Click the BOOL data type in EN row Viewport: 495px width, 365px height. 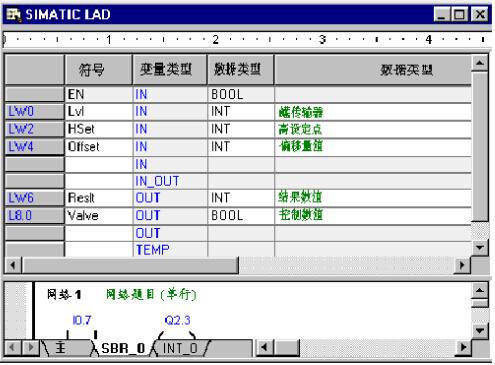point(241,94)
